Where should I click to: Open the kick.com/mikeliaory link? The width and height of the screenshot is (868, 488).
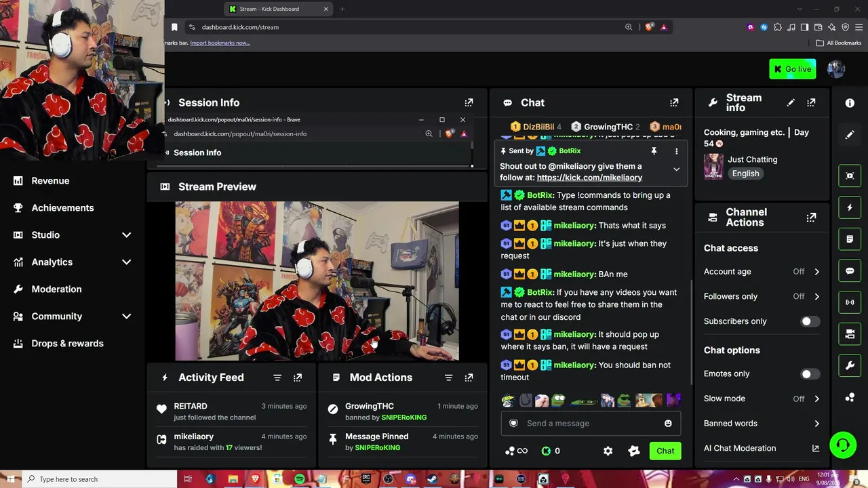click(x=589, y=178)
